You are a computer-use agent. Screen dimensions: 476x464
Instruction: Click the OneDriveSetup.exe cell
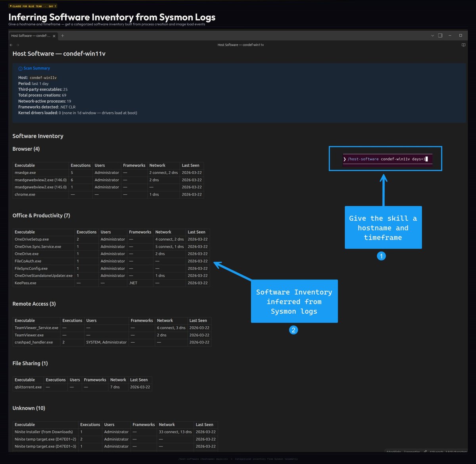(x=44, y=240)
